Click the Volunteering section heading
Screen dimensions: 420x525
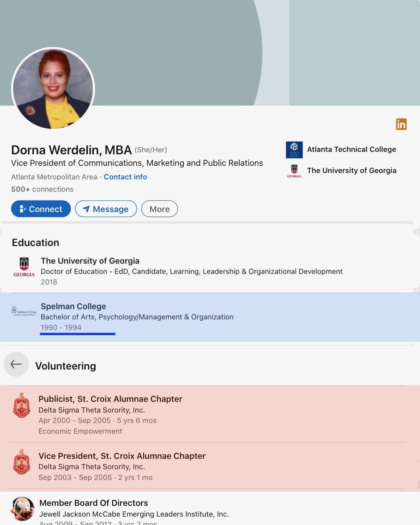click(66, 366)
